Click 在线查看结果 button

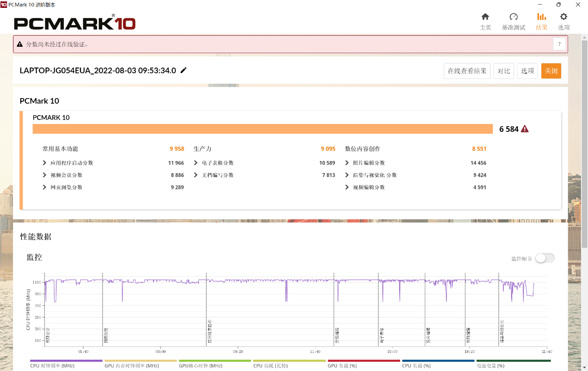pos(467,71)
